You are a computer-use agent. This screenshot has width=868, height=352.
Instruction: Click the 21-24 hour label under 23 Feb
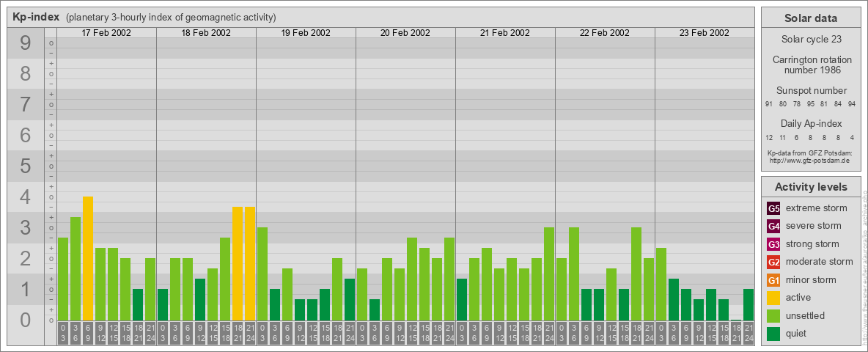click(x=749, y=334)
